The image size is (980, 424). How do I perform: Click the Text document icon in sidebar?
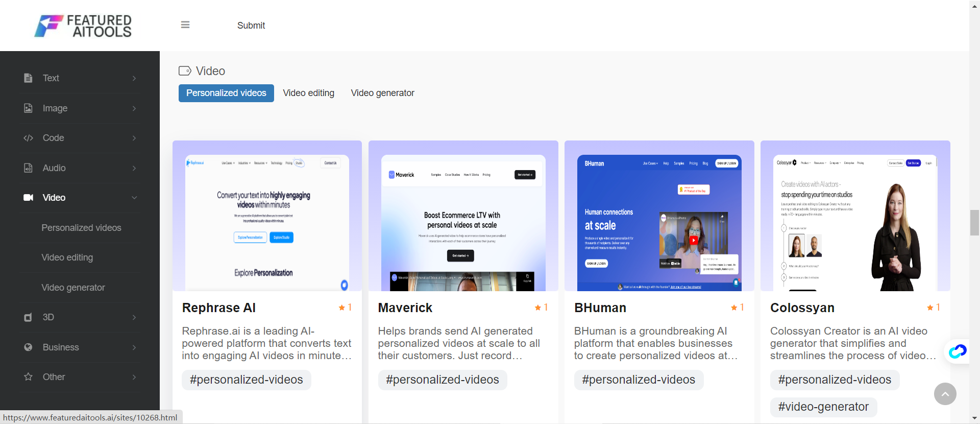[28, 78]
